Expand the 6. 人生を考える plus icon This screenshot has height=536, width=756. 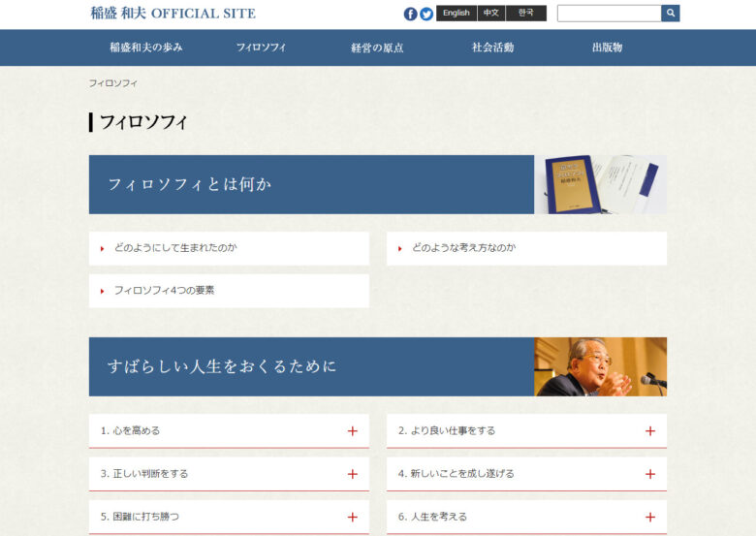click(650, 517)
